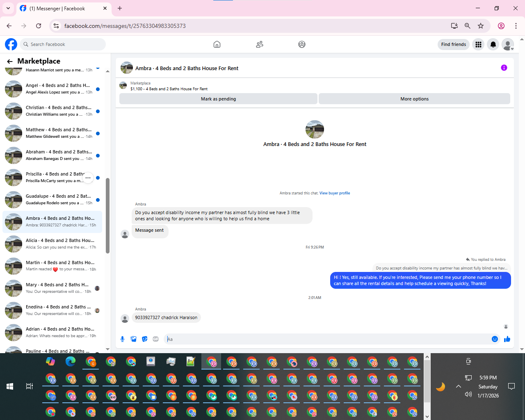Image resolution: width=525 pixels, height=420 pixels.
Task: Open the volume speaker icon in tray
Action: pyautogui.click(x=468, y=395)
